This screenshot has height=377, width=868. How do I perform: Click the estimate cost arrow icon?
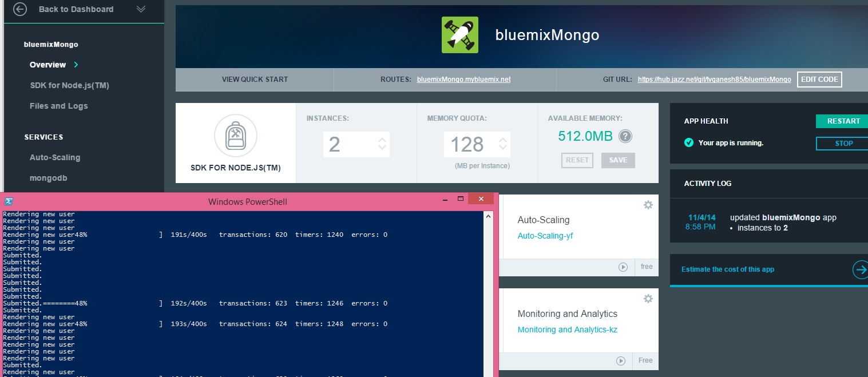(x=859, y=269)
